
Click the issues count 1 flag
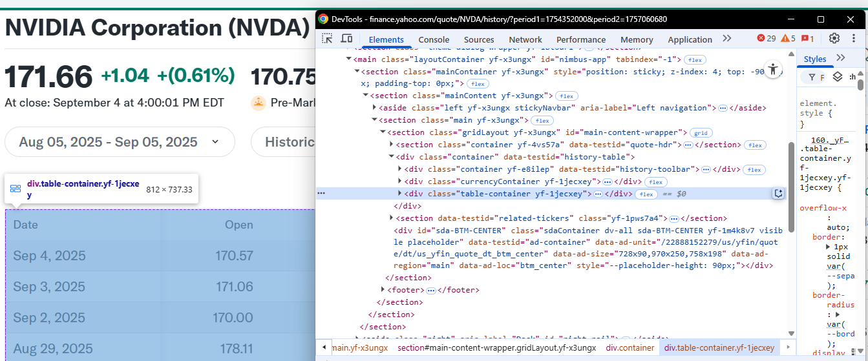(x=808, y=39)
